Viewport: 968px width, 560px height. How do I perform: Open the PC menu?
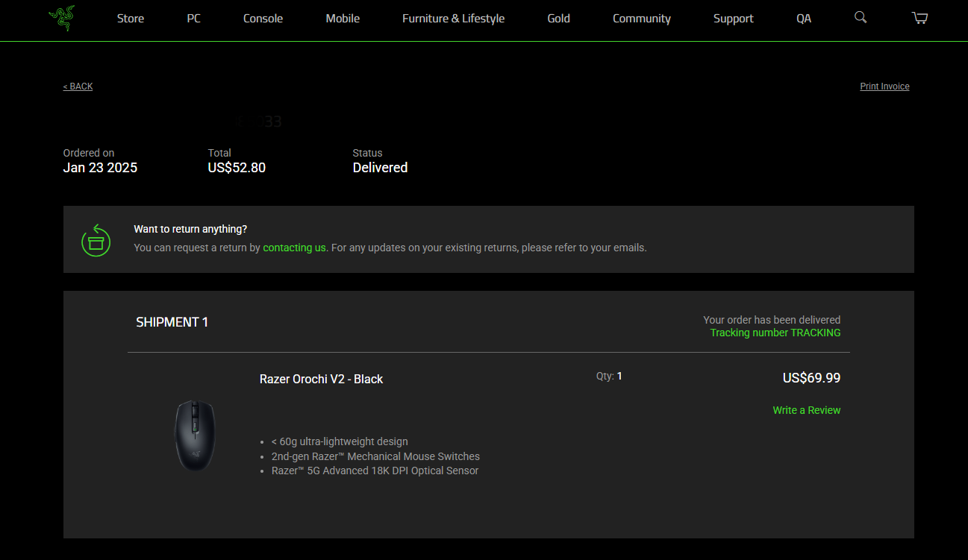pyautogui.click(x=193, y=19)
